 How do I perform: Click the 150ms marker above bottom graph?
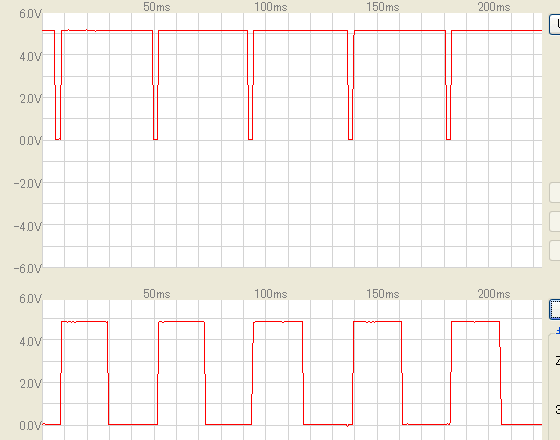pos(382,294)
